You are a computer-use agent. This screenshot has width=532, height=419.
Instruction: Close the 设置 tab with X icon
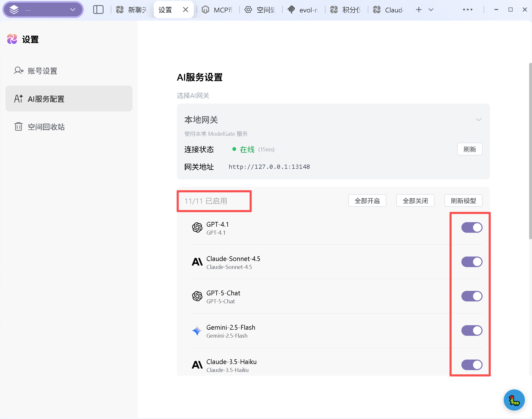(x=186, y=10)
